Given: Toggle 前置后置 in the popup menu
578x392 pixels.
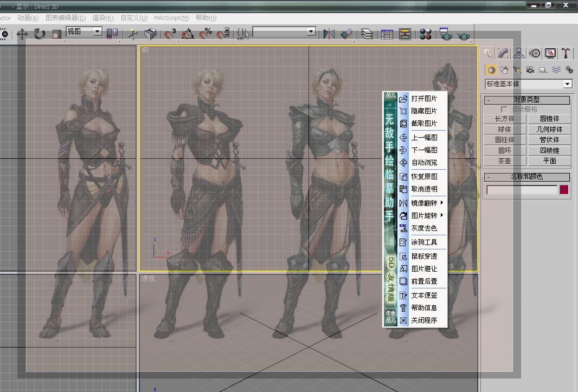Looking at the screenshot, I should (422, 281).
